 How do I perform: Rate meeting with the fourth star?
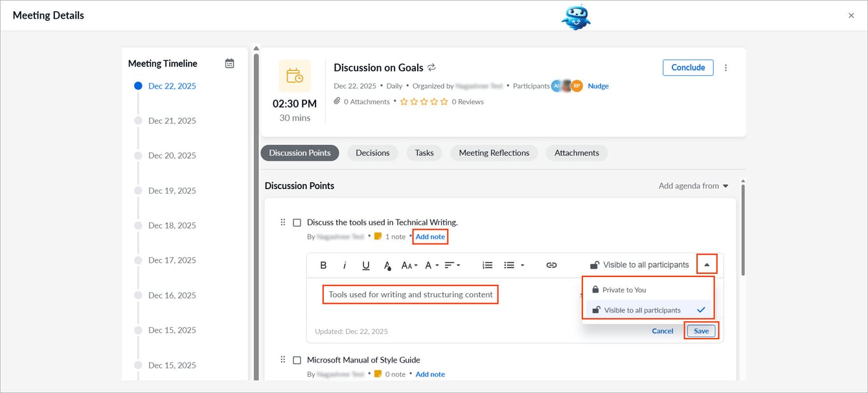[x=434, y=102]
